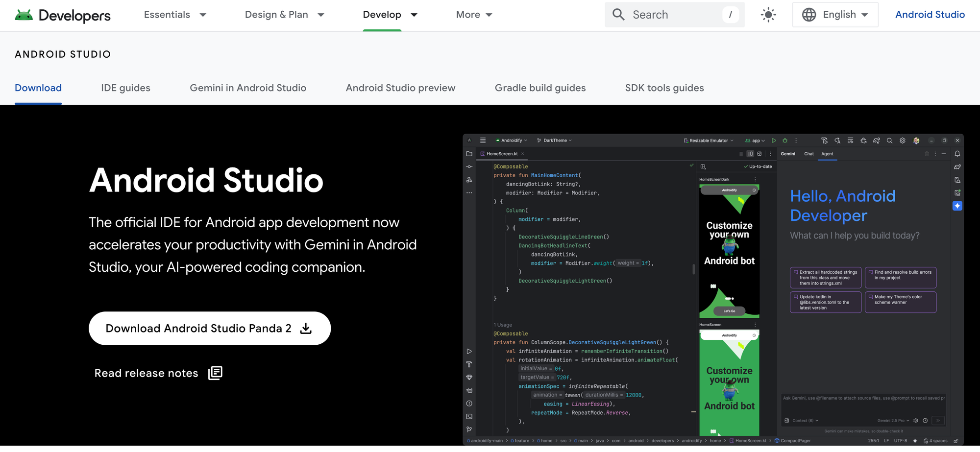
Task: Open the Terminal tool window icon
Action: pyautogui.click(x=469, y=417)
